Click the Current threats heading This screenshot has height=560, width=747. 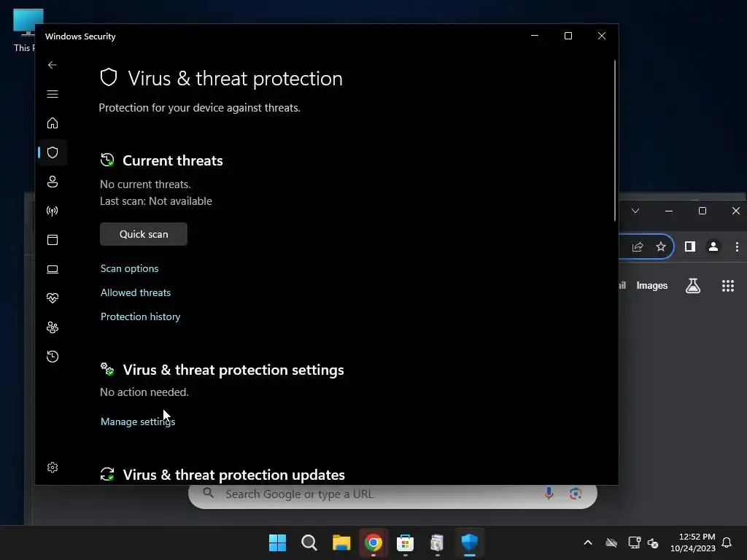coord(172,160)
